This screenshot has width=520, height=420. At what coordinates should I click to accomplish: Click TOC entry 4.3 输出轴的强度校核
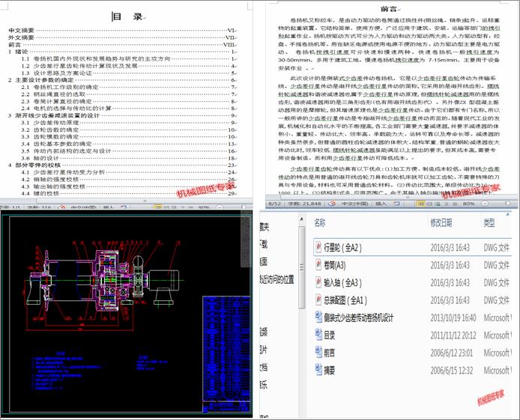(x=53, y=186)
